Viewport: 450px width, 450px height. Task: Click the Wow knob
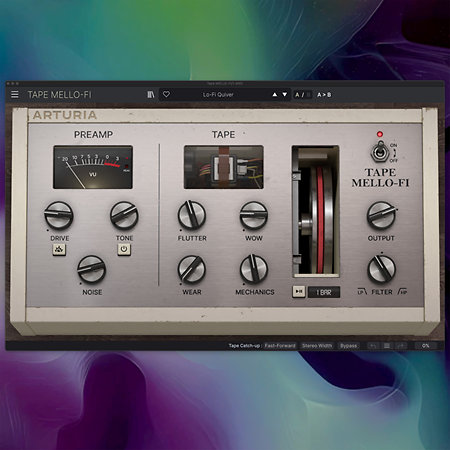coord(254,215)
